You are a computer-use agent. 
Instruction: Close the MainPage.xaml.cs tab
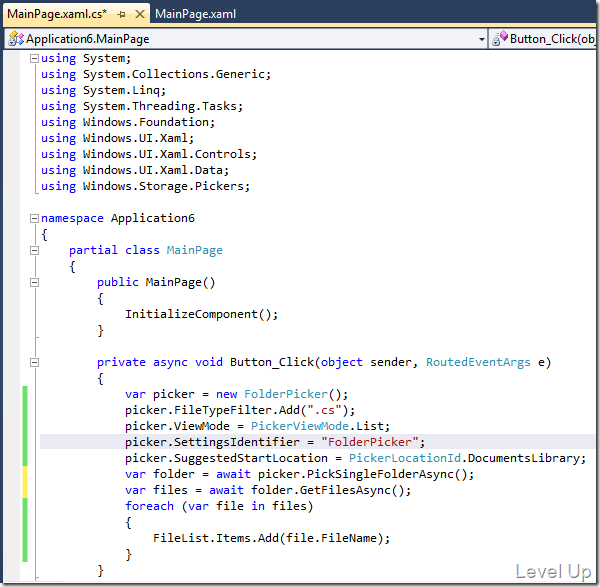(140, 15)
